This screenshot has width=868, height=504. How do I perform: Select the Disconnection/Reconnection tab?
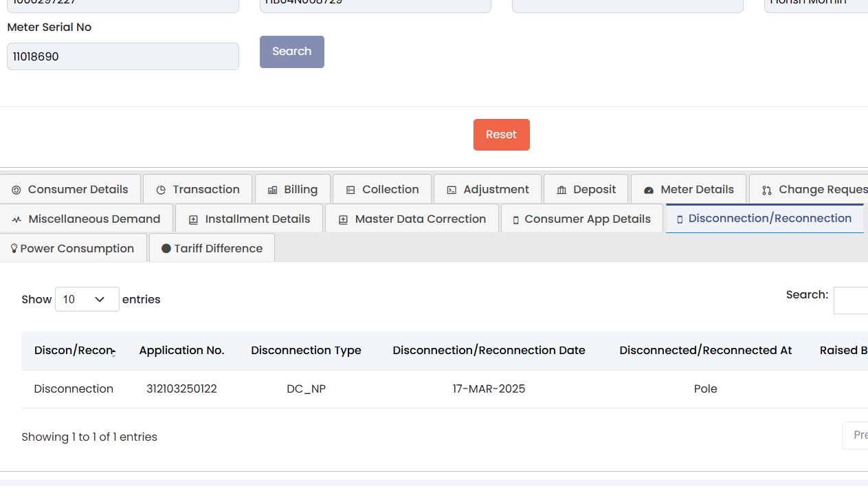pyautogui.click(x=765, y=218)
